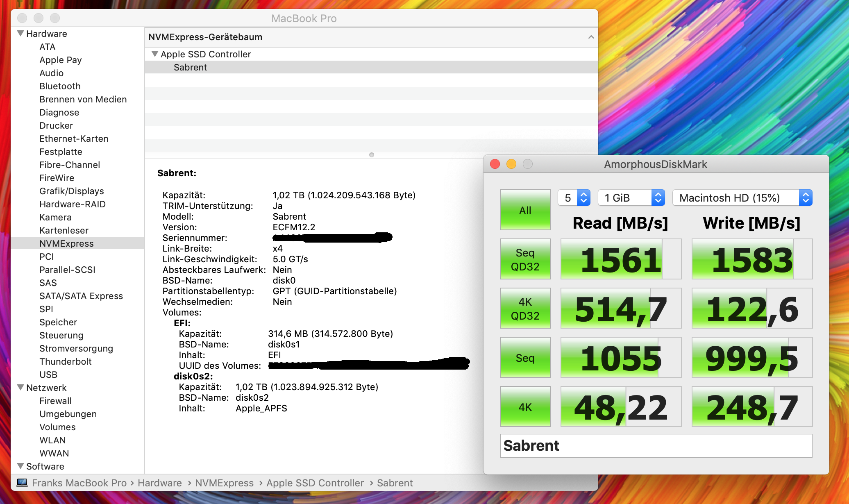The width and height of the screenshot is (849, 504).
Task: Click the NVMExpress-Gerätebaum sort chevron
Action: [590, 37]
